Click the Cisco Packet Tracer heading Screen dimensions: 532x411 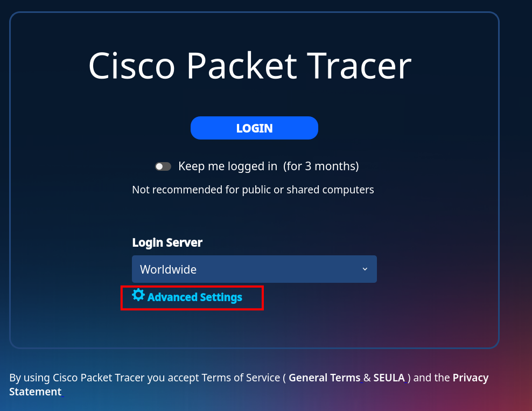[250, 66]
